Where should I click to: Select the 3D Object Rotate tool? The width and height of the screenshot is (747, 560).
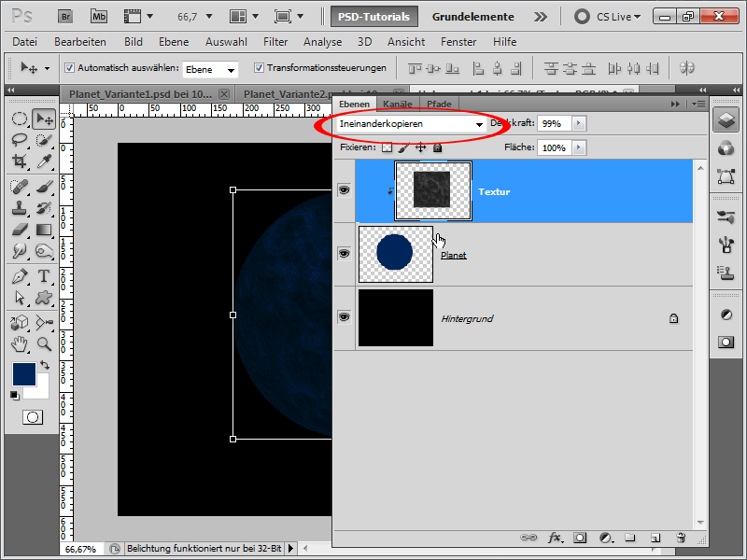[19, 322]
